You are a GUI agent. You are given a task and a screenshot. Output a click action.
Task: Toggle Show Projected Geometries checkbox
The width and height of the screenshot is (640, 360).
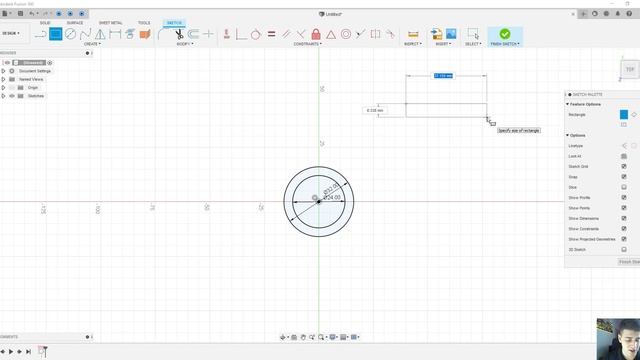624,239
